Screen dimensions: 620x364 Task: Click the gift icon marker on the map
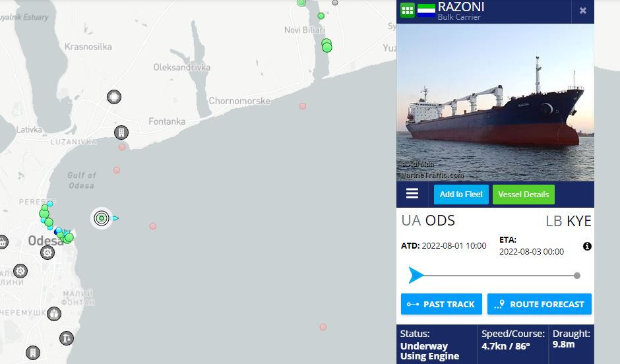[x=54, y=314]
